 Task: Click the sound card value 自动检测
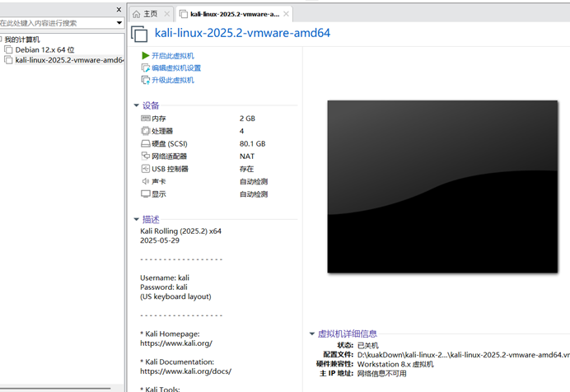(254, 181)
